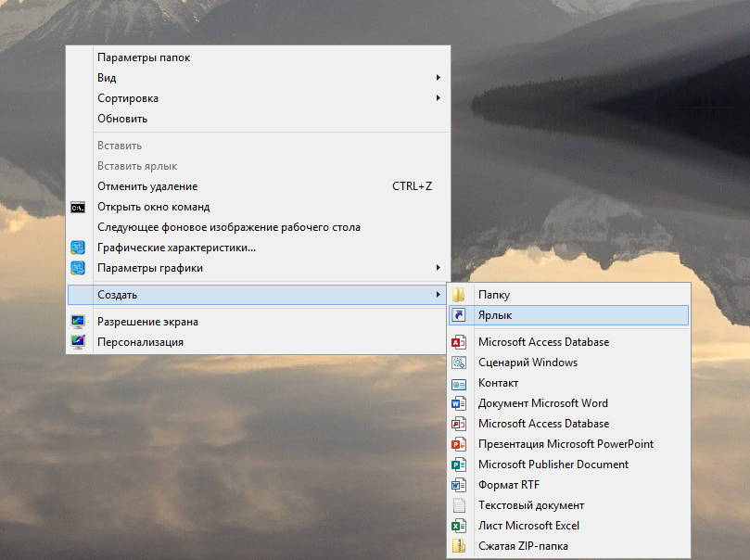Click the icon next to Параметры графики

click(x=78, y=268)
